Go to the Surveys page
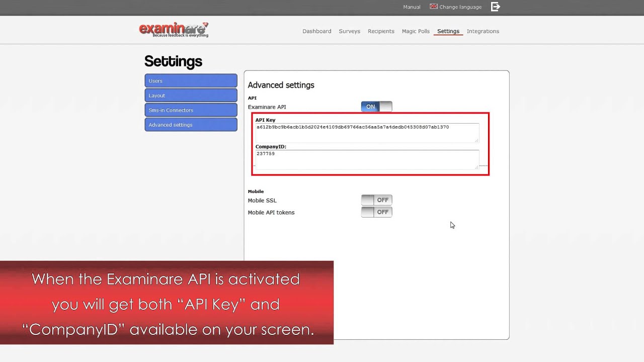Image resolution: width=644 pixels, height=362 pixels. tap(350, 31)
